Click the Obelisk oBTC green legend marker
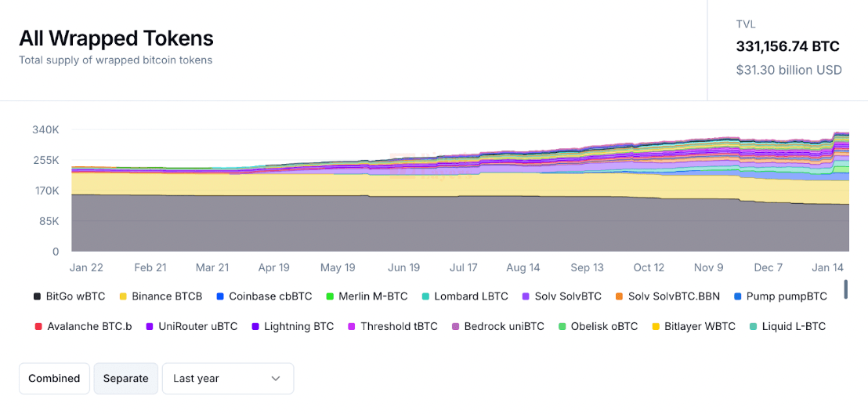Viewport: 868px width, 414px height. pyautogui.click(x=562, y=326)
